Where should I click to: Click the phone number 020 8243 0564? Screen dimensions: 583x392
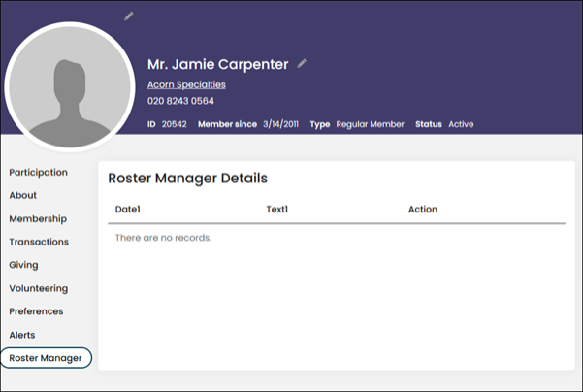pos(180,100)
